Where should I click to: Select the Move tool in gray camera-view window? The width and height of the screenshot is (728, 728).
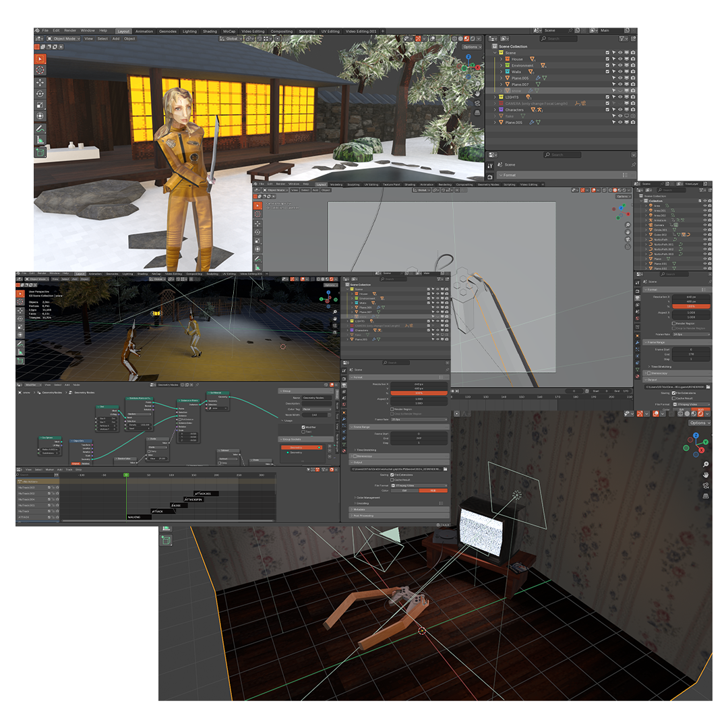point(257,223)
